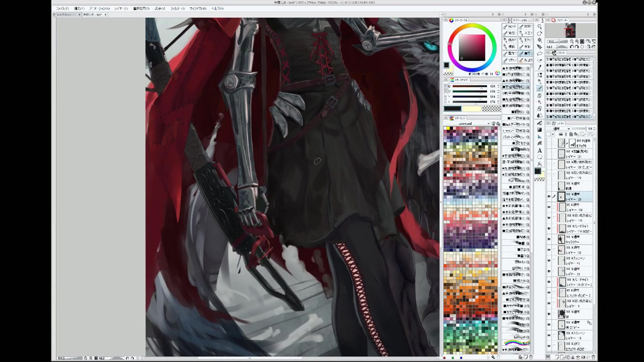
Task: Open the Navigator panel menu icon
Action: tap(548, 19)
